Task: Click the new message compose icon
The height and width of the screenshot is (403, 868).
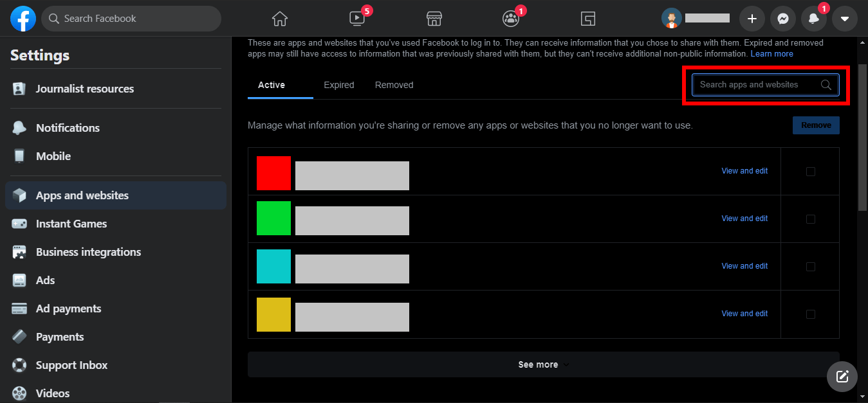Action: 842,376
